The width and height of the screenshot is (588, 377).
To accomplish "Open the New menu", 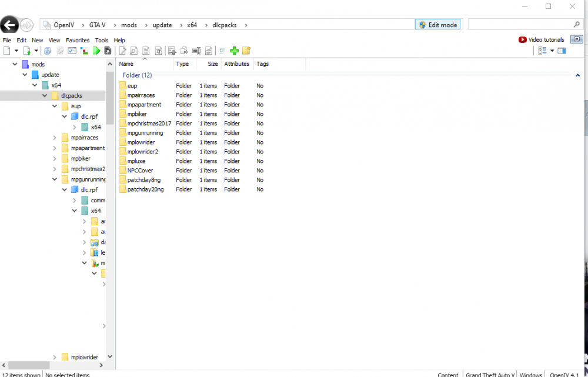I will [37, 40].
